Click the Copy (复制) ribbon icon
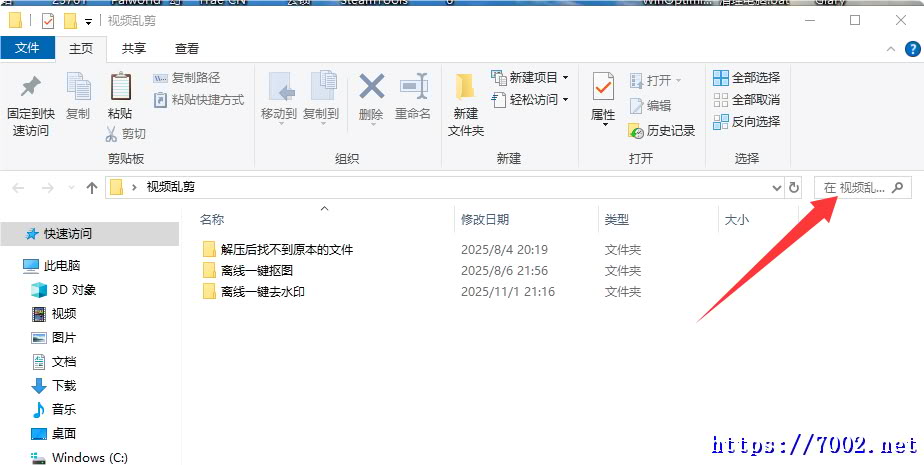The image size is (924, 465). (78, 87)
